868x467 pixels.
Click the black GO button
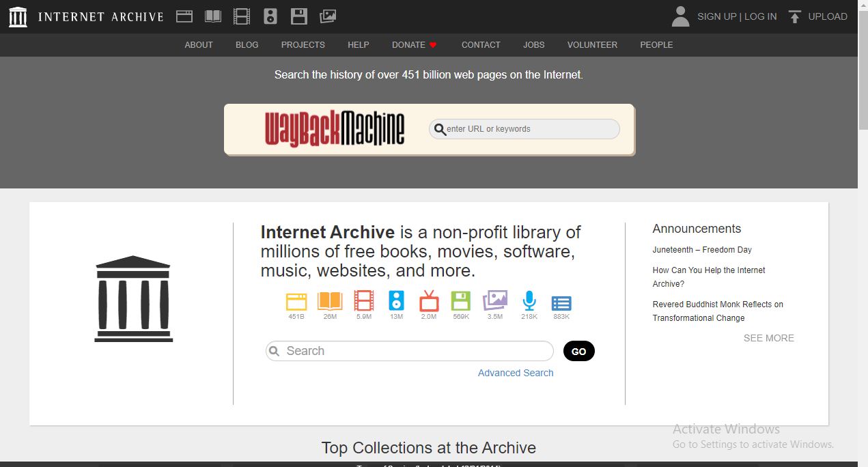579,351
